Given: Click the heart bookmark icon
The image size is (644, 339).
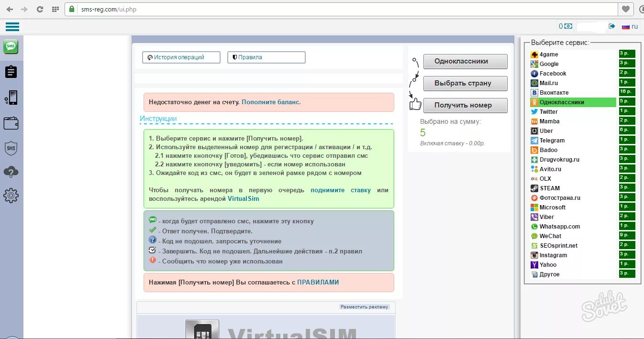Looking at the screenshot, I should [625, 9].
